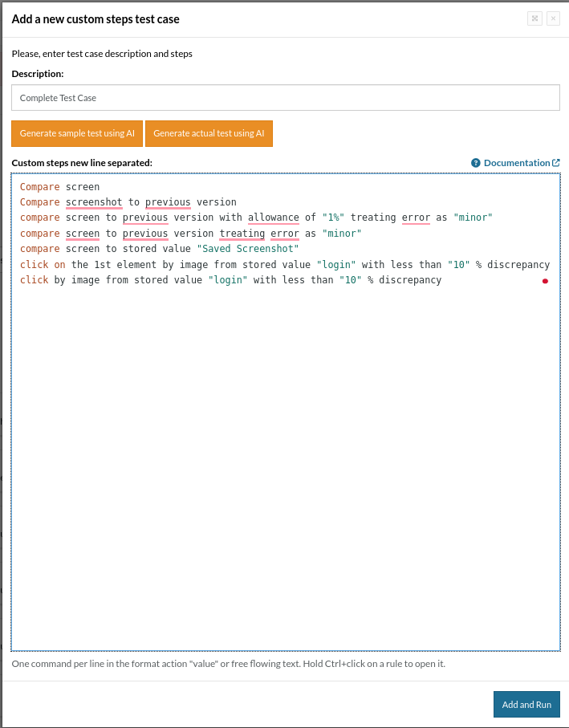Screen dimensions: 569x728
Task: Click the red dot marker in the editor
Action: coord(545,281)
